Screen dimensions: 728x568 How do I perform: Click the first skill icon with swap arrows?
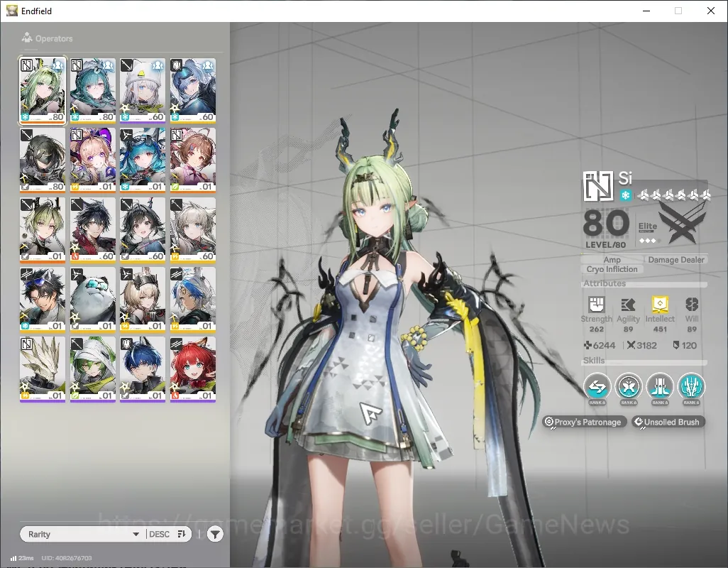click(597, 386)
